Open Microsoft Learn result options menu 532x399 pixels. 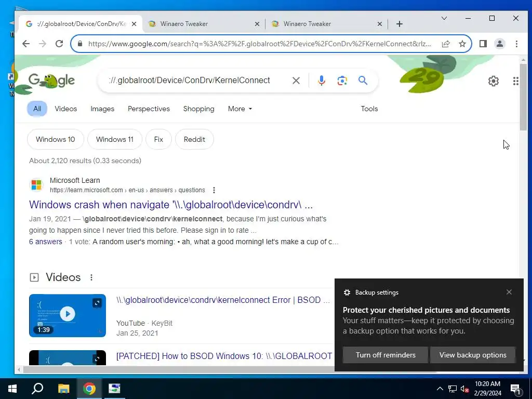214,190
